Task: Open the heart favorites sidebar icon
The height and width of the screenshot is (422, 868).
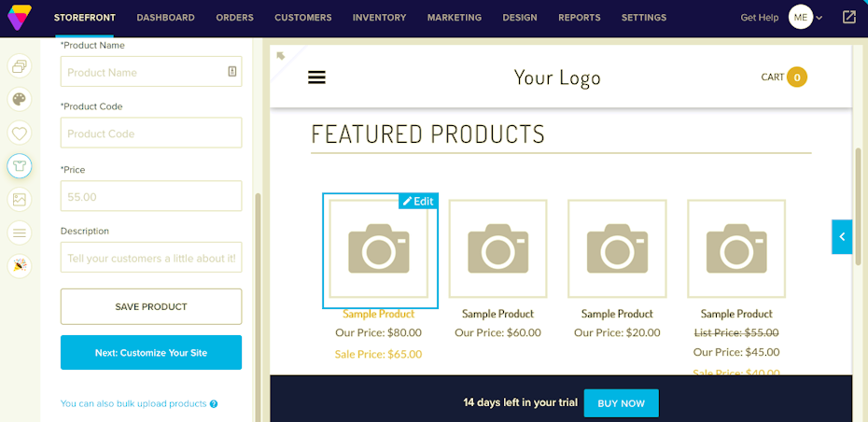Action: pyautogui.click(x=20, y=133)
